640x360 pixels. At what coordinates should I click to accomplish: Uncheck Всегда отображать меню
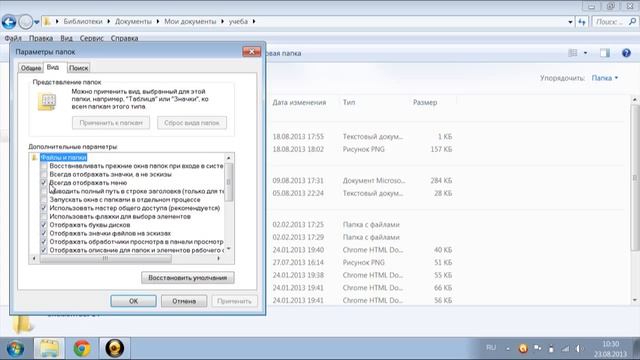click(44, 183)
